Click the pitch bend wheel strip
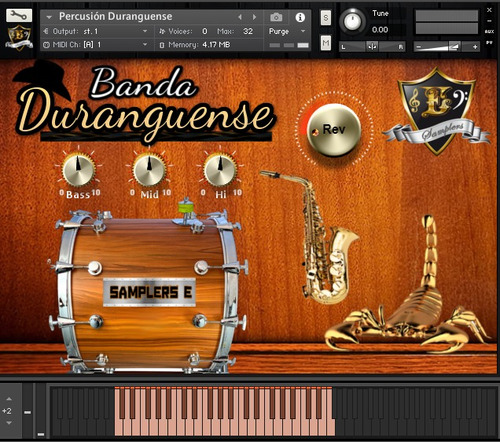 pyautogui.click(x=28, y=410)
